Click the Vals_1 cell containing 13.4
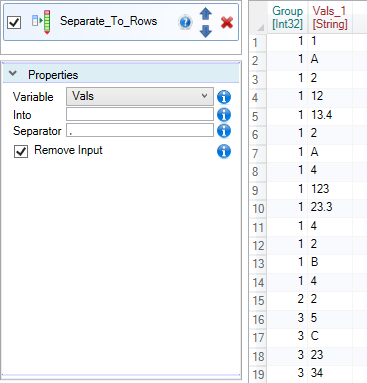Image resolution: width=367 pixels, height=383 pixels. [x=330, y=115]
